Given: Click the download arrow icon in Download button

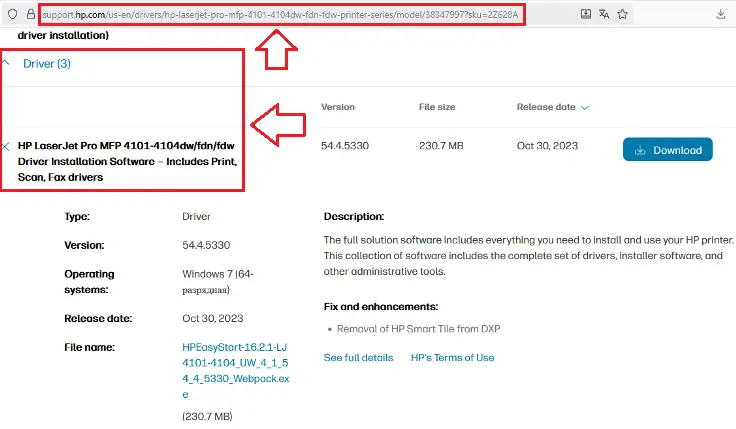Looking at the screenshot, I should pyautogui.click(x=640, y=150).
